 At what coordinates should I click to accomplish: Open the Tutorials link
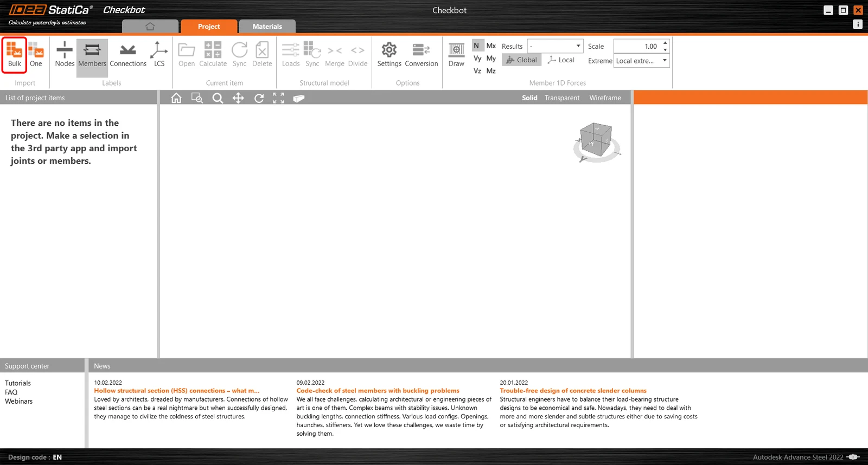pos(18,383)
